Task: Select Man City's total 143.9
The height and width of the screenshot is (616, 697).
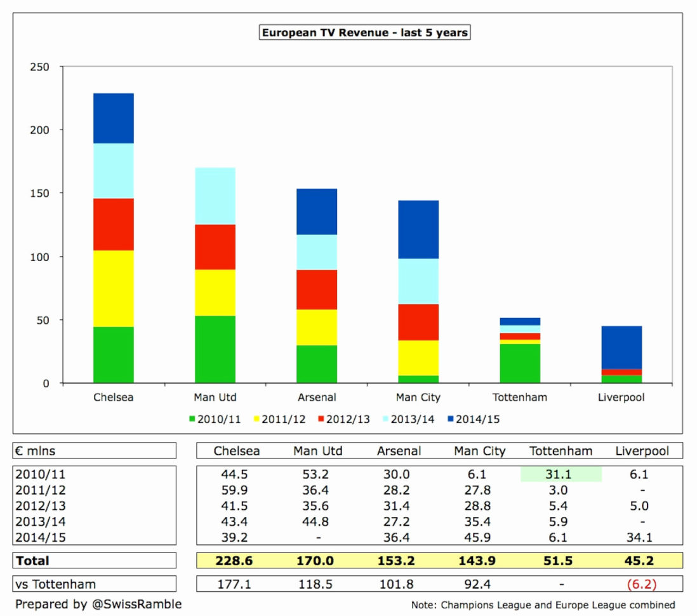Action: [477, 561]
